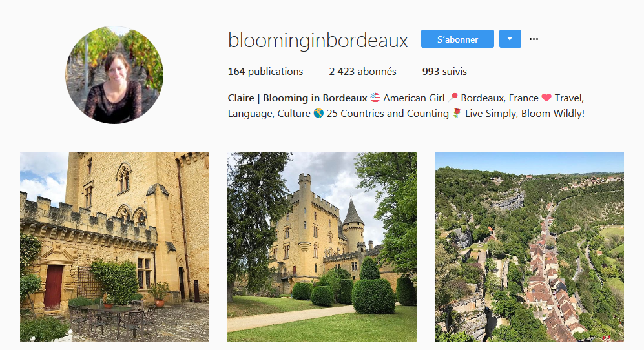
Task: Click the heart emoji before Travel
Action: 546,98
